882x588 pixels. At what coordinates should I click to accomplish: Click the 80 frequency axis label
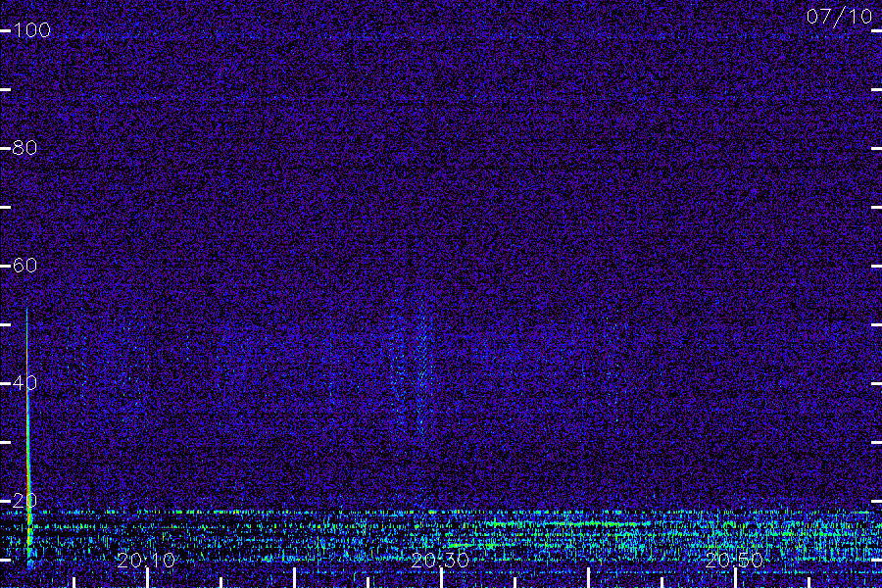click(x=24, y=148)
